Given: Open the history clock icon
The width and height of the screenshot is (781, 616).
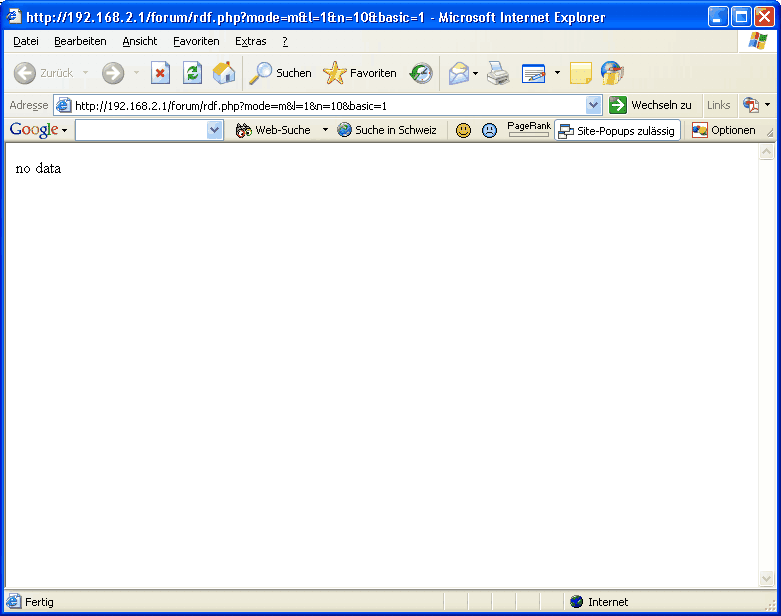Looking at the screenshot, I should pyautogui.click(x=421, y=73).
